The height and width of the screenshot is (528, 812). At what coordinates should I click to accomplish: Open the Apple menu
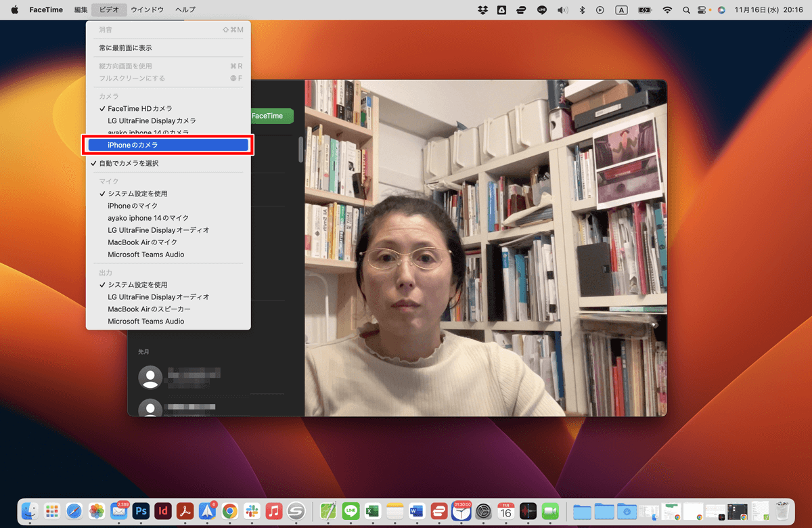tap(14, 9)
